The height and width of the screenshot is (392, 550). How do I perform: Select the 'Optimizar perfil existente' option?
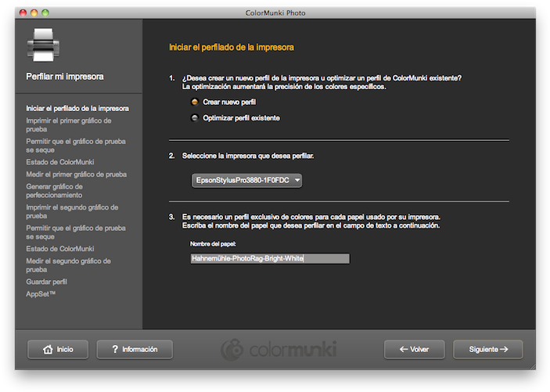pos(195,118)
